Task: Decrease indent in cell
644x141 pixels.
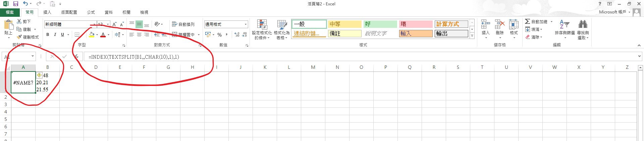Action: coord(157,35)
